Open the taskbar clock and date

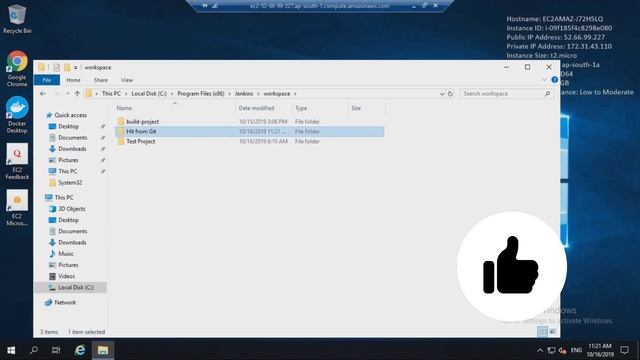[x=600, y=350]
